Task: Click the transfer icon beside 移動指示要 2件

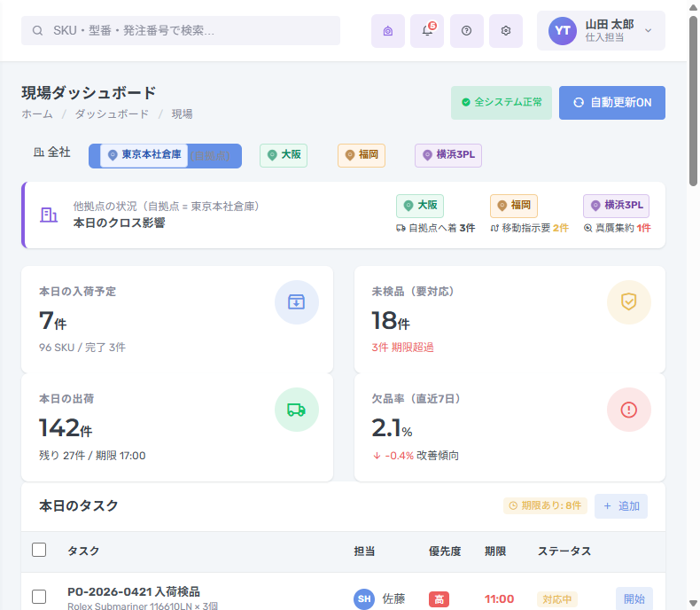Action: (494, 228)
